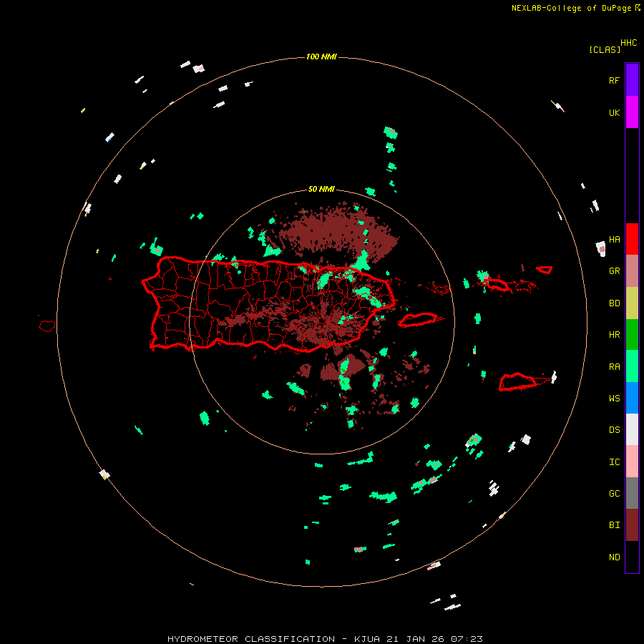Viewport: 644px width, 644px height.
Task: Click the GC gray legend swatch
Action: [x=632, y=493]
